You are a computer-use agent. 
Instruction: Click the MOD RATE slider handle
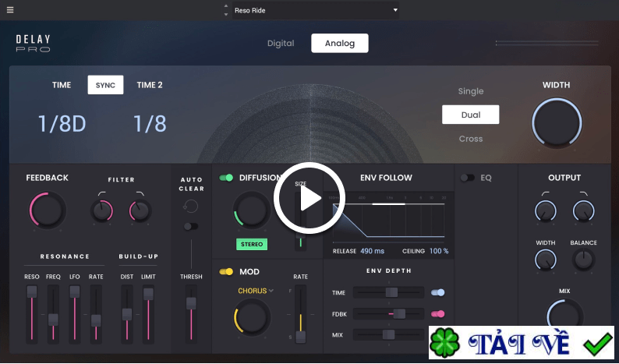point(300,337)
